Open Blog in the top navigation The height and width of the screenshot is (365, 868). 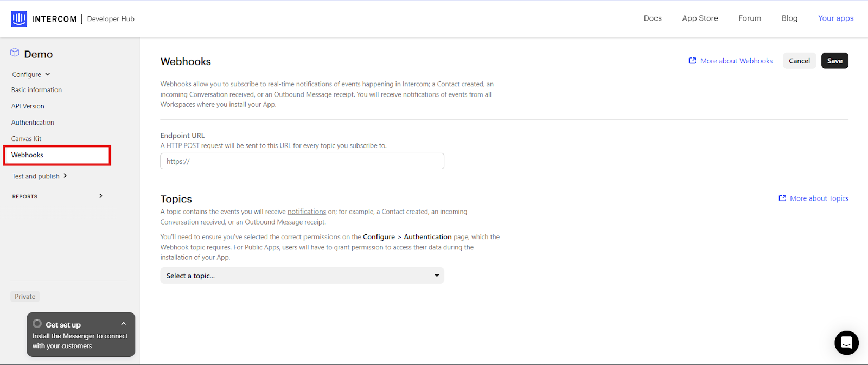pos(789,18)
